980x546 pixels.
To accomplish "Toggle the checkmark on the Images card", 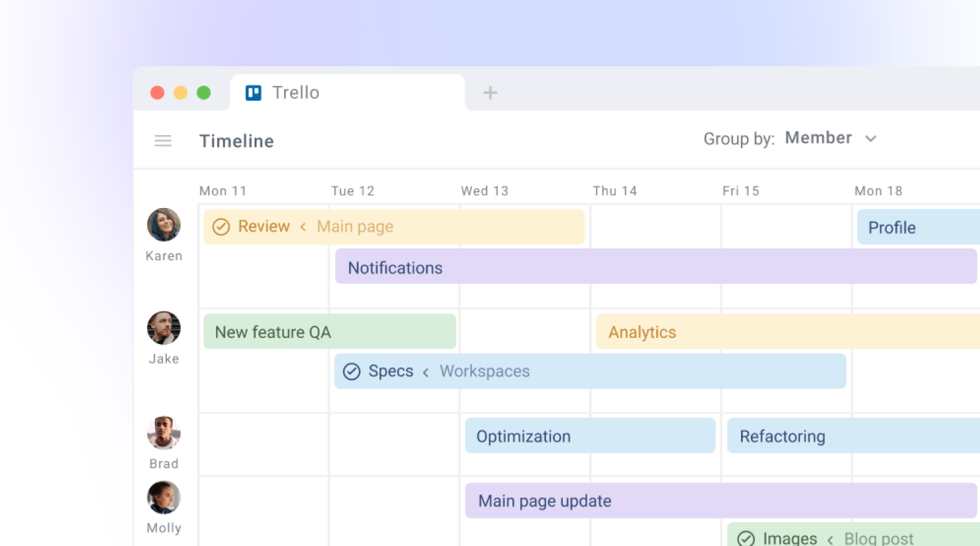I will 746,539.
